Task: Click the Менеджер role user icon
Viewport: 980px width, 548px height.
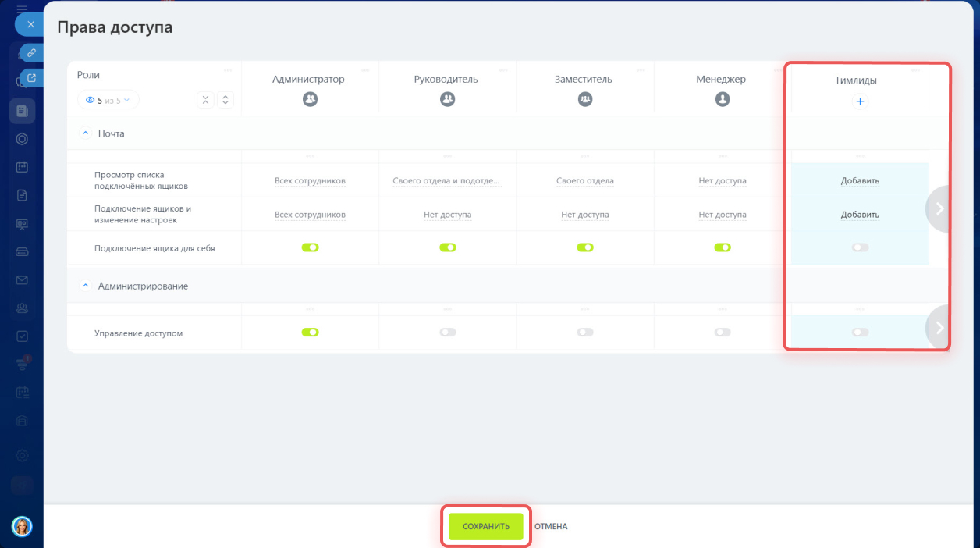Action: pyautogui.click(x=723, y=99)
